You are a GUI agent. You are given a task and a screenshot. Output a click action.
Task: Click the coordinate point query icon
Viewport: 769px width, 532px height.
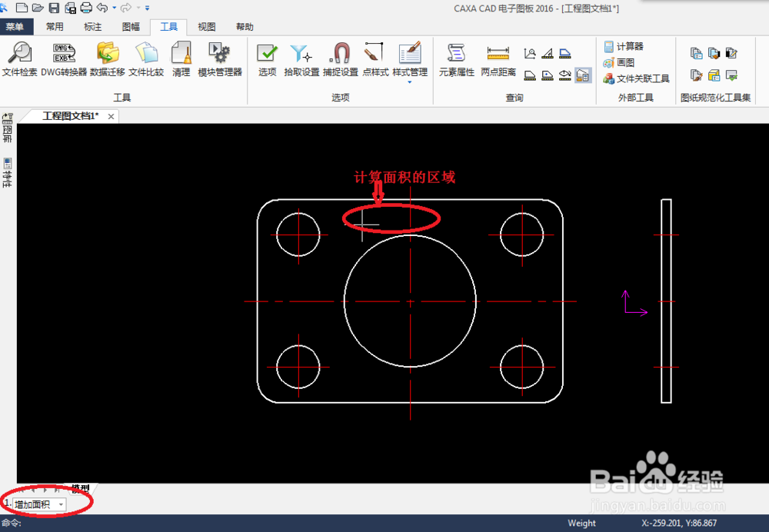530,53
